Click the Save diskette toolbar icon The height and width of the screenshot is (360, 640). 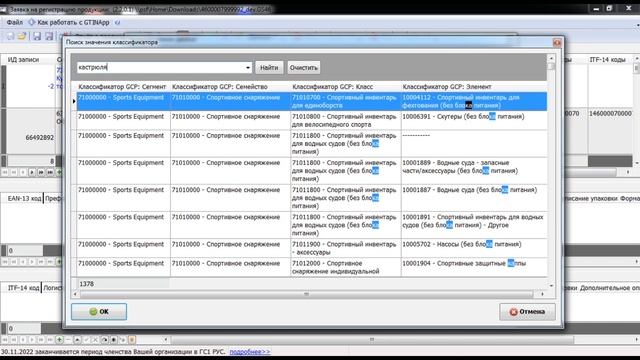coord(37,36)
